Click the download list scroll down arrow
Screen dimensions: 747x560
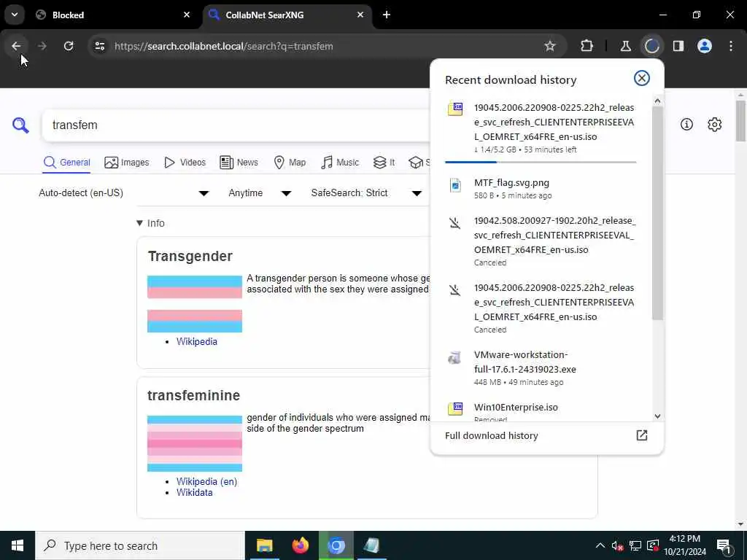pyautogui.click(x=657, y=416)
